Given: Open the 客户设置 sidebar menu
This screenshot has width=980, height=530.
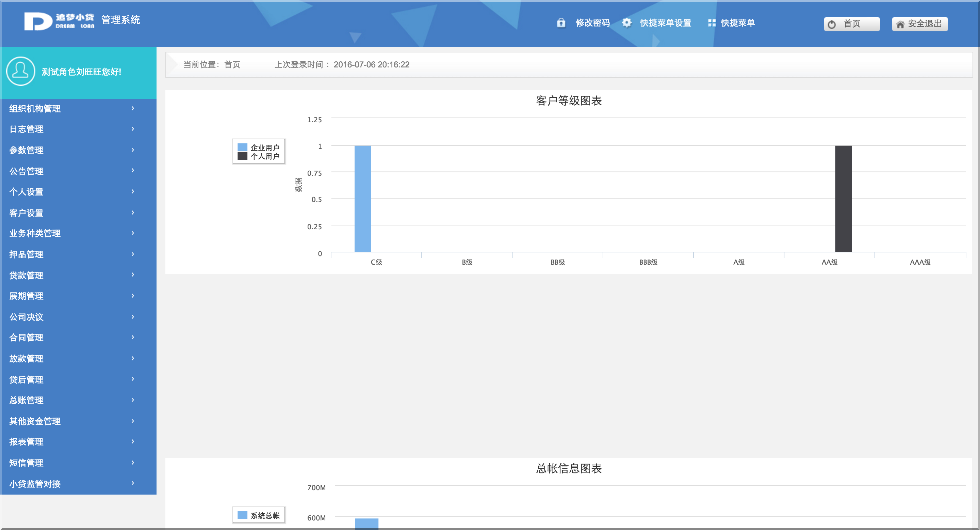Looking at the screenshot, I should point(26,213).
